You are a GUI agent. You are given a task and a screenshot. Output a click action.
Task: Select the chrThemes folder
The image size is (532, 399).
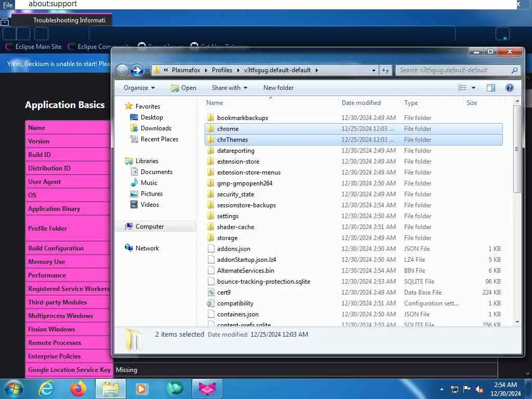point(232,140)
